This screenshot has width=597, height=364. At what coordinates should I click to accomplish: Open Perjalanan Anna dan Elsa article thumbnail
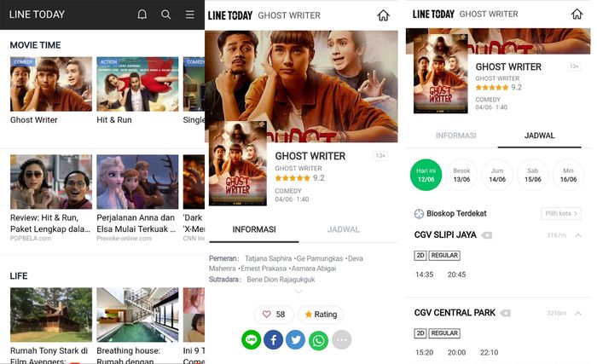pos(137,182)
